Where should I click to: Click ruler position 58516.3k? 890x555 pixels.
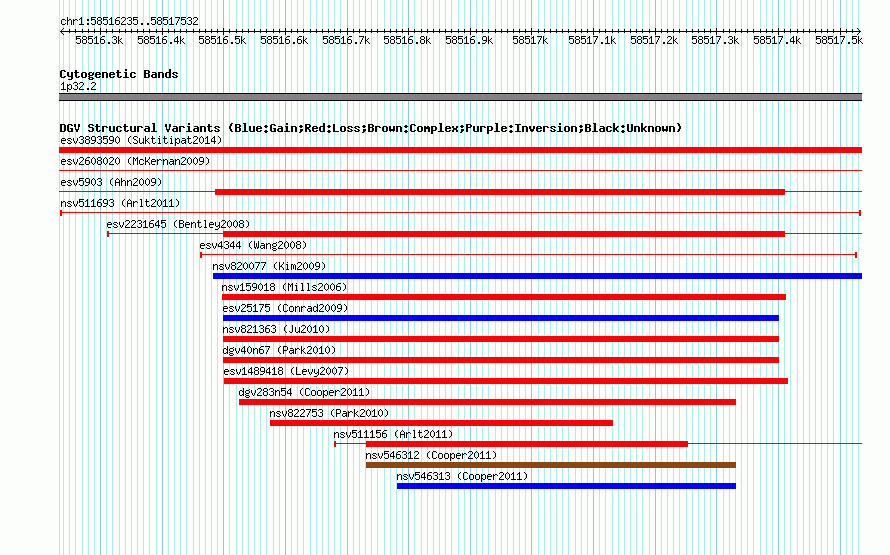[x=99, y=40]
